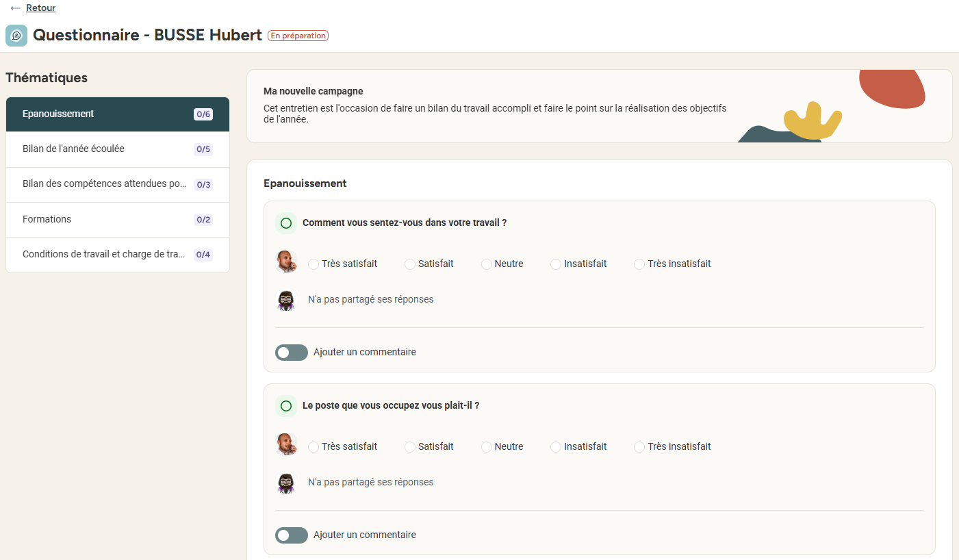Select 'Insatisfait' for the second question

556,447
